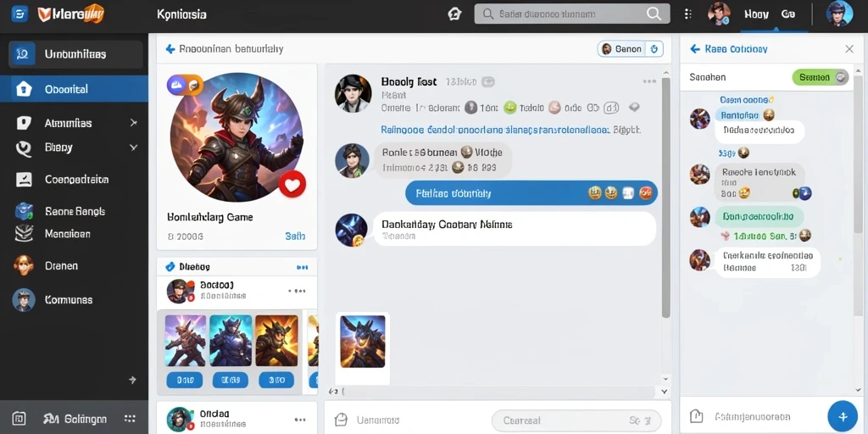This screenshot has height=434, width=868.
Task: Click the brown-haired avatar beside Hoay tab
Action: click(718, 14)
